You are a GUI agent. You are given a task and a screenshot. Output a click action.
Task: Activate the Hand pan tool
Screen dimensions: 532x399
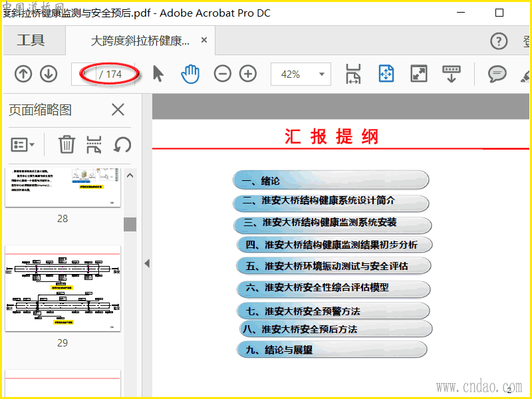tap(190, 74)
